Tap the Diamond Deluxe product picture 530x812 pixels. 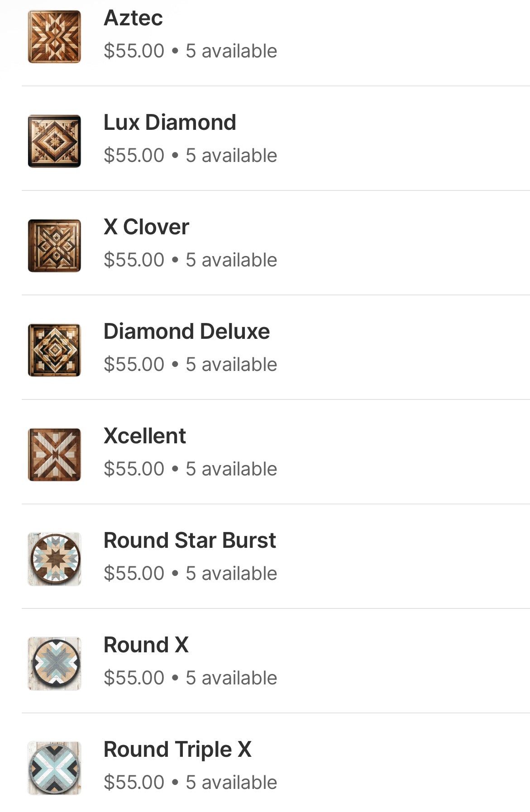[54, 350]
